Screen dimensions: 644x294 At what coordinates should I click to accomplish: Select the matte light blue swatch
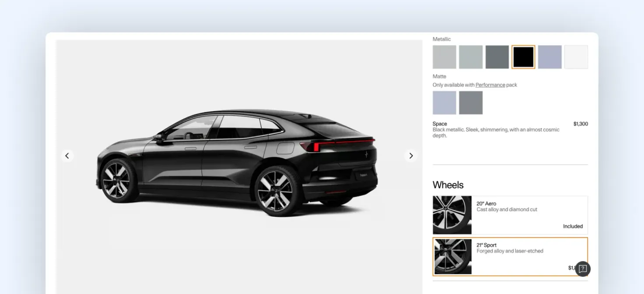pyautogui.click(x=444, y=103)
